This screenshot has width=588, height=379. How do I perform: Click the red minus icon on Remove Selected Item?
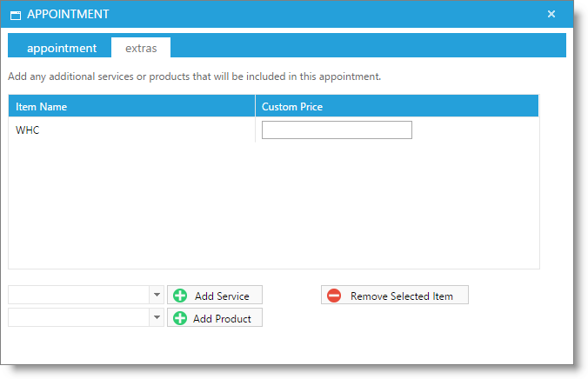click(x=334, y=296)
